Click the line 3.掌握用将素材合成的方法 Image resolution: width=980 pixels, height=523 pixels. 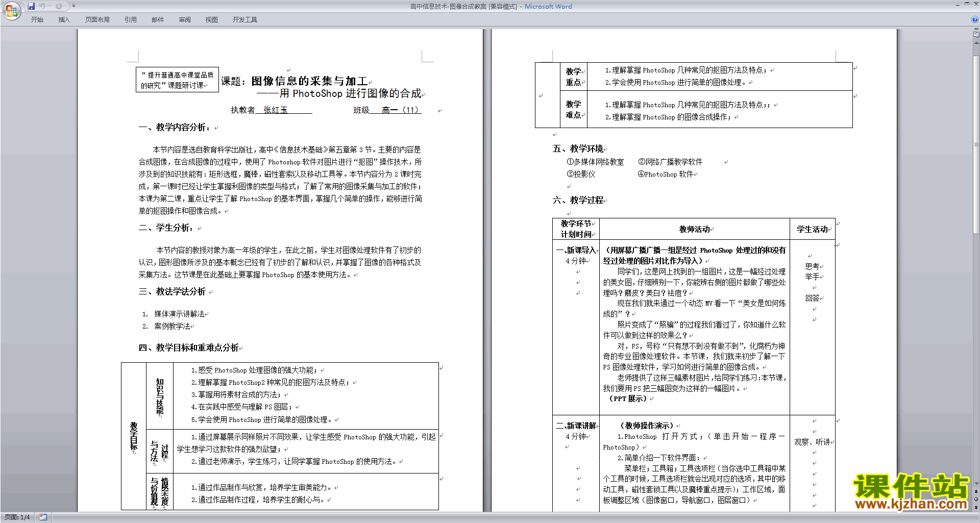236,394
